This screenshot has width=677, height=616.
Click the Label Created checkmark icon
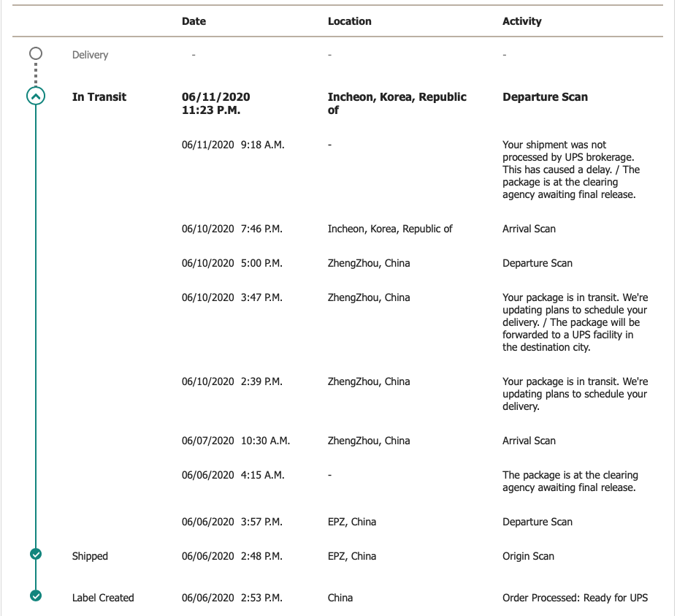(35, 596)
